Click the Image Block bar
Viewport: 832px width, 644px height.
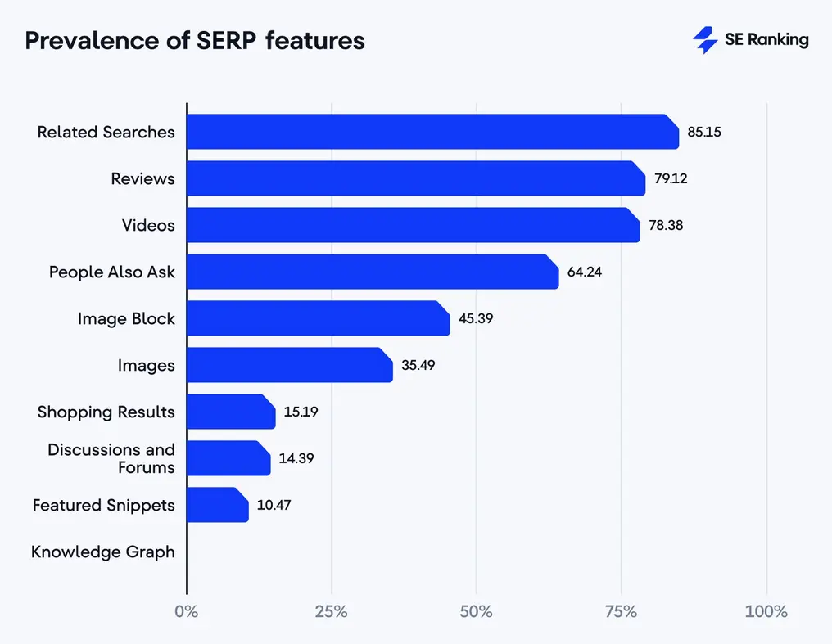coord(318,318)
